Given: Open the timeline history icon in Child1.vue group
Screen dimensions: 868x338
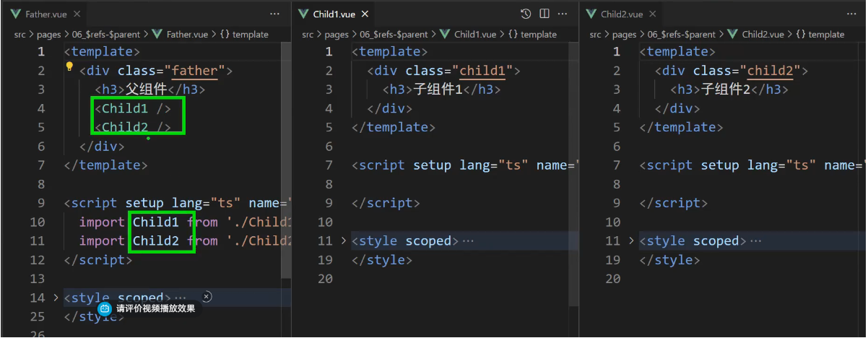Looking at the screenshot, I should click(x=526, y=14).
